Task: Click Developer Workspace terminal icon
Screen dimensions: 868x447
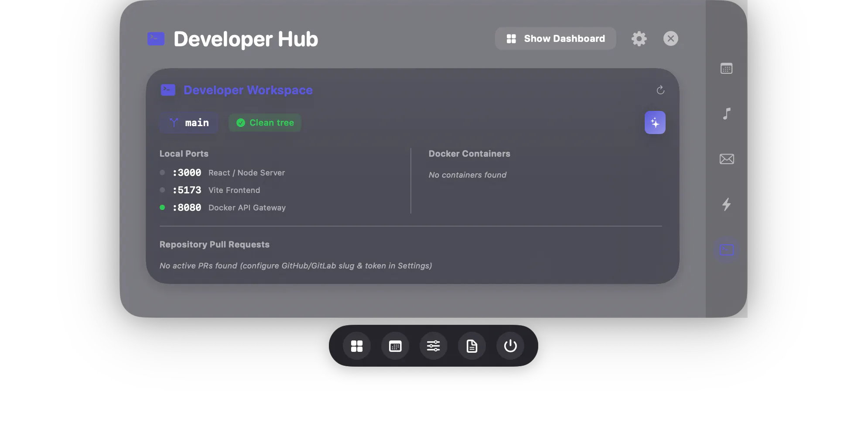Action: coord(168,90)
